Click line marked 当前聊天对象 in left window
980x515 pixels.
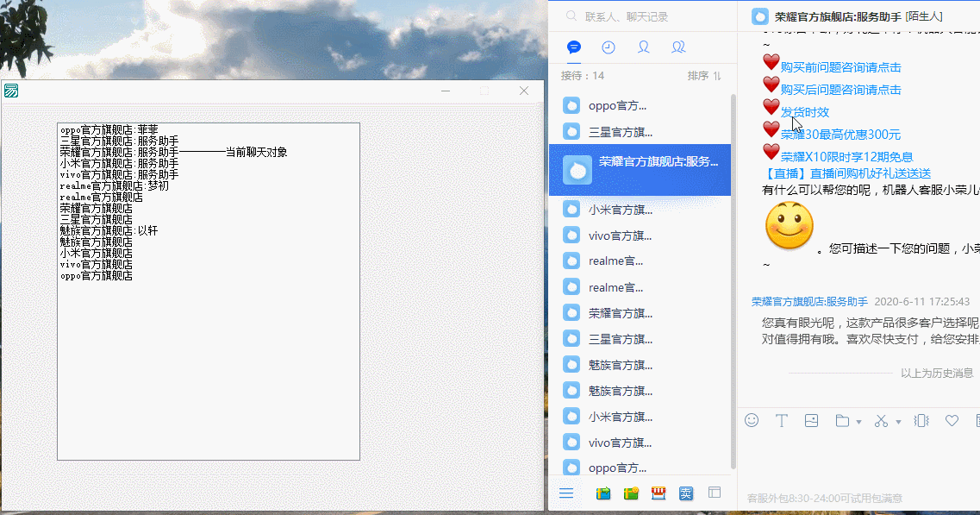click(174, 152)
